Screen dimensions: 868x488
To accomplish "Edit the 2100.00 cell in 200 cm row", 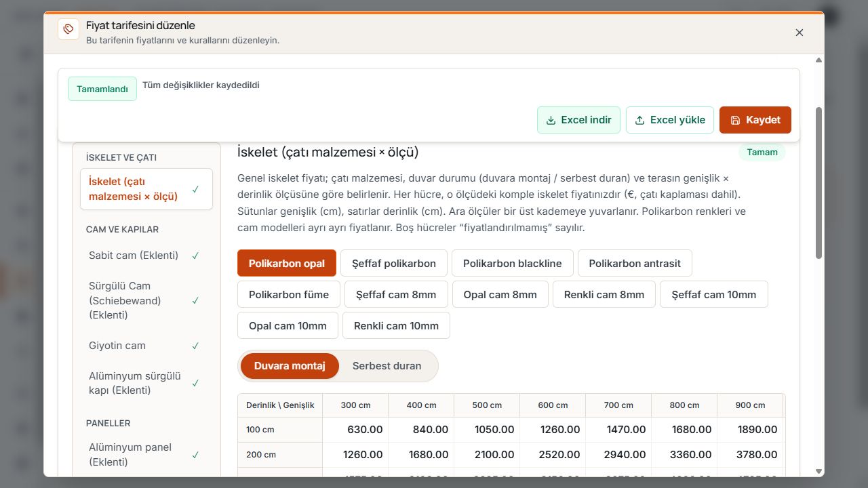I will pos(487,455).
